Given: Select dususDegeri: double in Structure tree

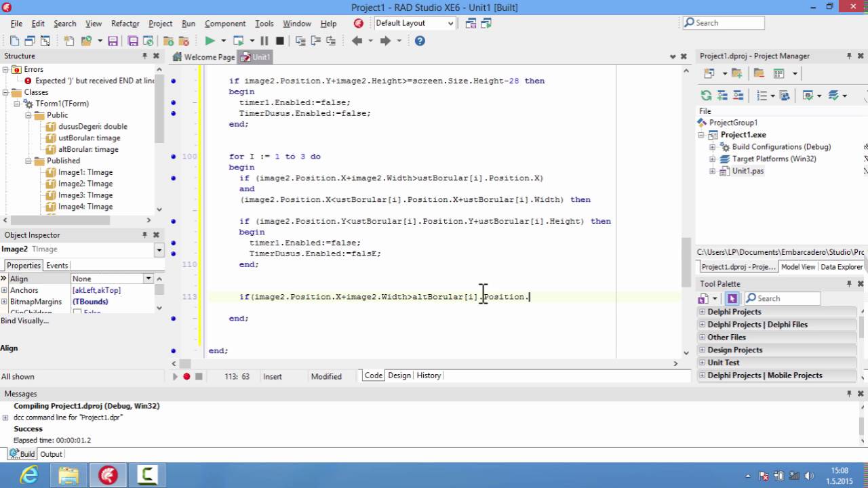Looking at the screenshot, I should click(92, 127).
